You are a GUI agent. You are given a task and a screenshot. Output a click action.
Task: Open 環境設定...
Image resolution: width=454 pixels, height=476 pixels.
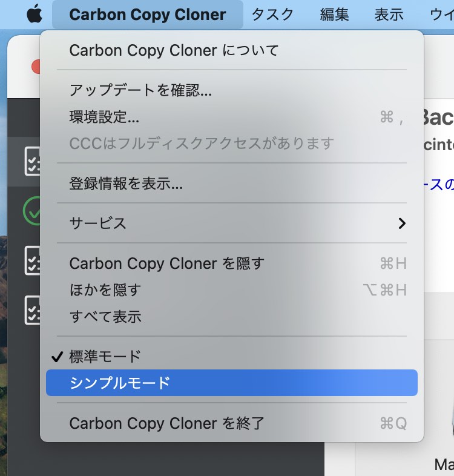(232, 117)
